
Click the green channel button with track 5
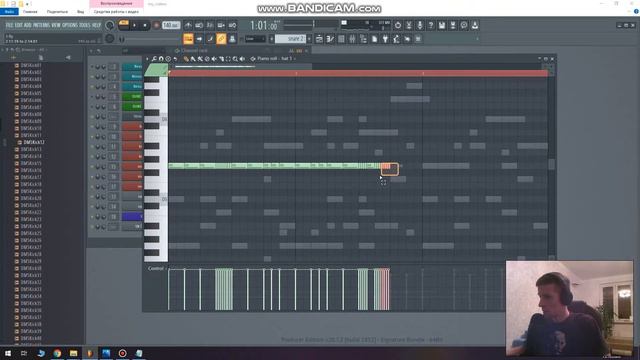pyautogui.click(x=132, y=96)
